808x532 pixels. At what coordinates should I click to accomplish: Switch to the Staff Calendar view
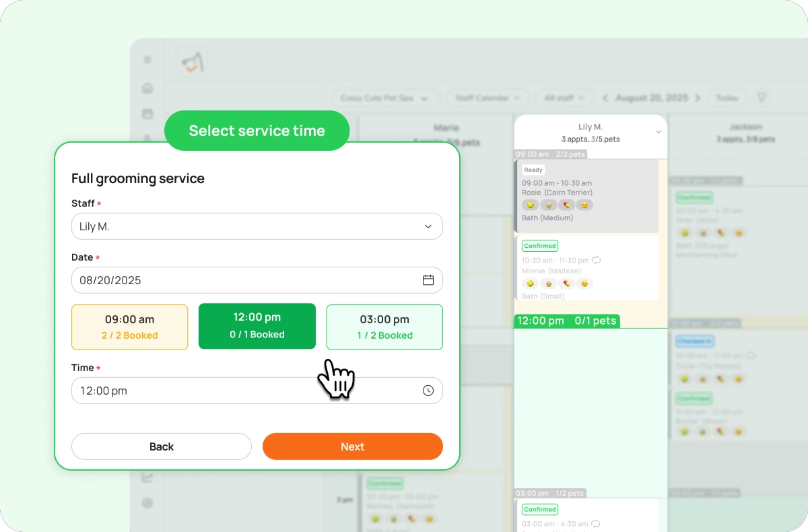[487, 98]
